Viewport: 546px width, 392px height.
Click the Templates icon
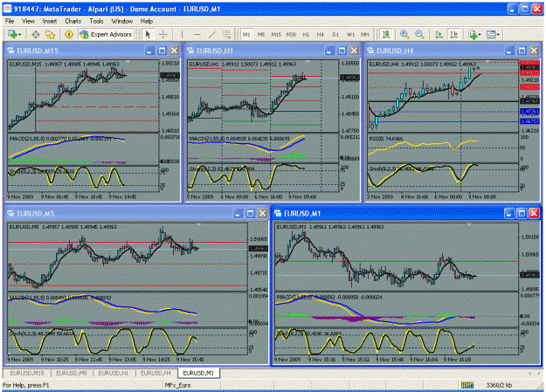[x=491, y=34]
